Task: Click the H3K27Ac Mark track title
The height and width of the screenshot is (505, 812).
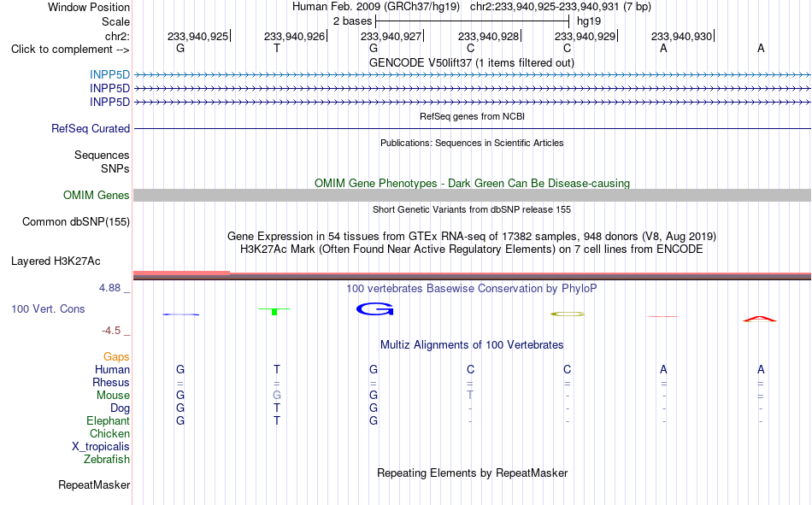Action: [x=471, y=250]
